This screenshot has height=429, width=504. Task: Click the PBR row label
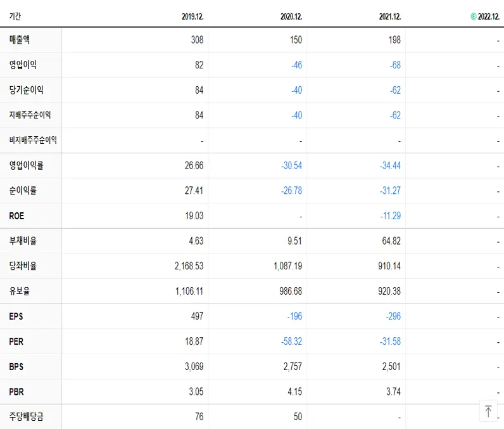pyautogui.click(x=16, y=392)
